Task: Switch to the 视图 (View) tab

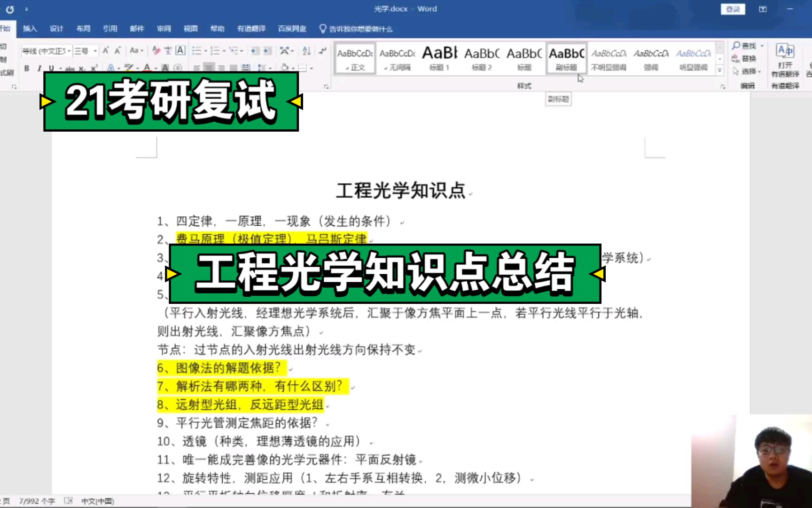Action: tap(190, 29)
